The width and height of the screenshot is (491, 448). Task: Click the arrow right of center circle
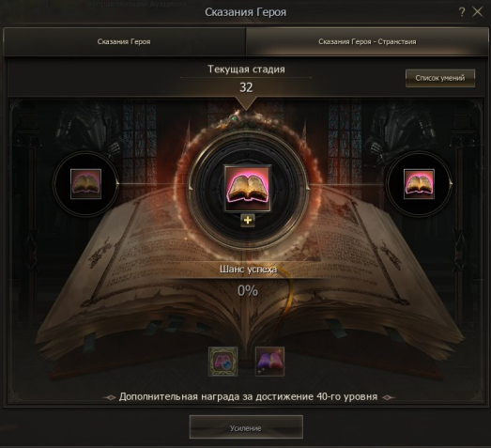point(307,187)
